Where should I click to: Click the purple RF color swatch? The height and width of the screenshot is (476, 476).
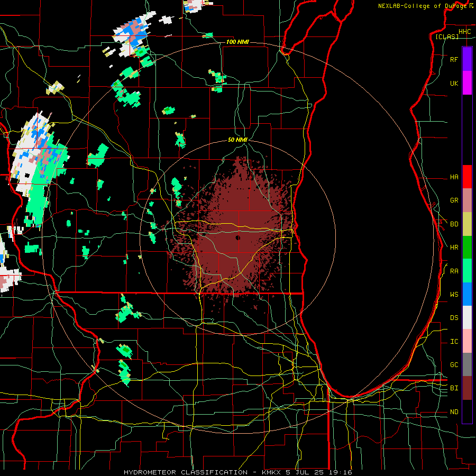pyautogui.click(x=467, y=59)
